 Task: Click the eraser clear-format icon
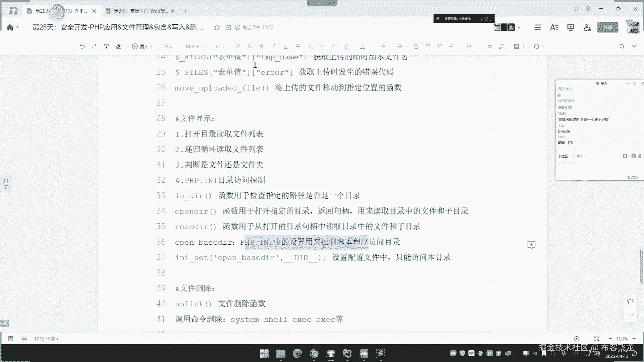pyautogui.click(x=118, y=46)
